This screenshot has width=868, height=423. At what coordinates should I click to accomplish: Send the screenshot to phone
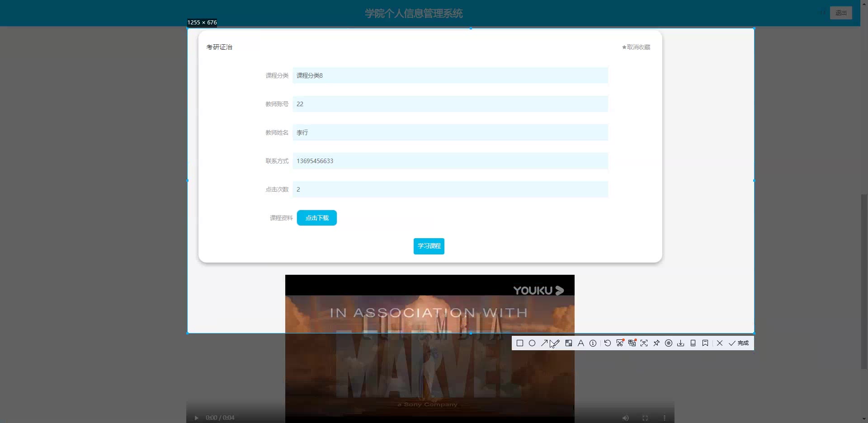[693, 343]
